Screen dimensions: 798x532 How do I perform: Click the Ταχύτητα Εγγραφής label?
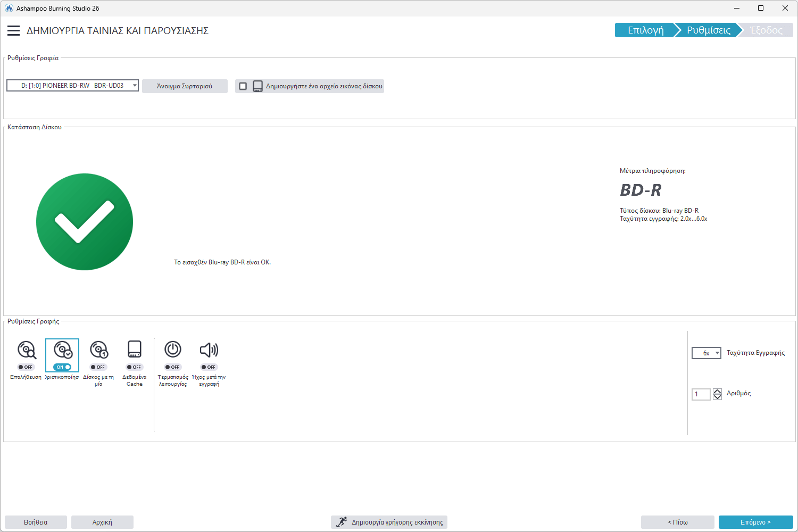click(755, 353)
